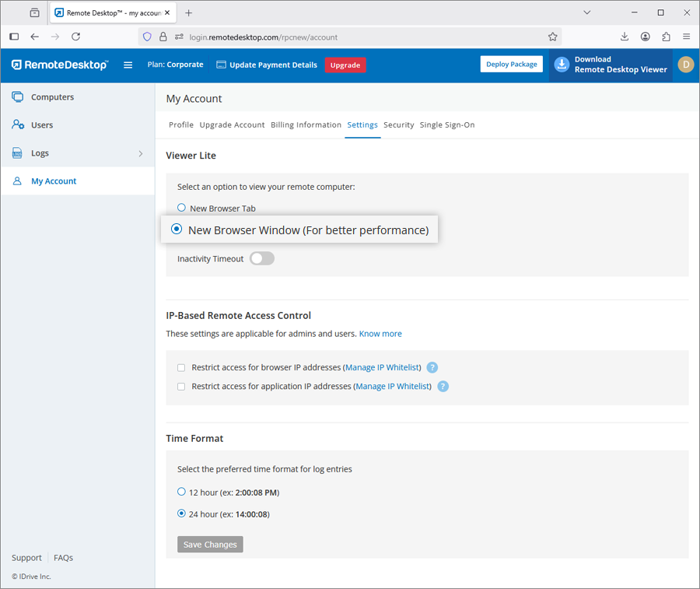This screenshot has height=589, width=700.
Task: Click the Firefox downloads icon in toolbar
Action: [625, 37]
